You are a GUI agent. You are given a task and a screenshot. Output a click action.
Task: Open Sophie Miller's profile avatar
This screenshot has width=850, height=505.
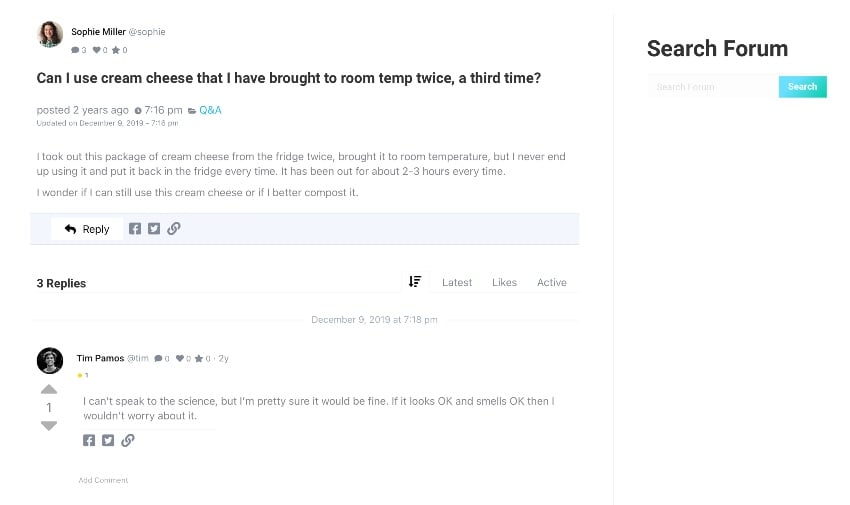point(50,35)
